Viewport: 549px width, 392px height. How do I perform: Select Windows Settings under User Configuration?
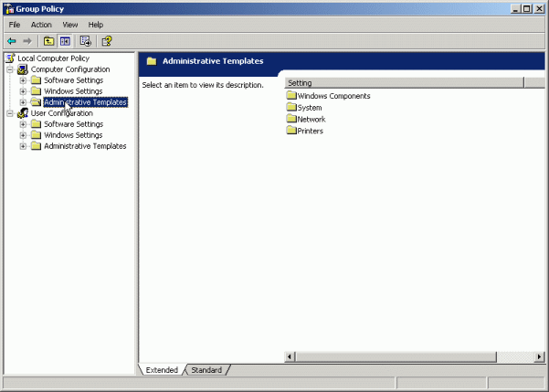pyautogui.click(x=73, y=135)
